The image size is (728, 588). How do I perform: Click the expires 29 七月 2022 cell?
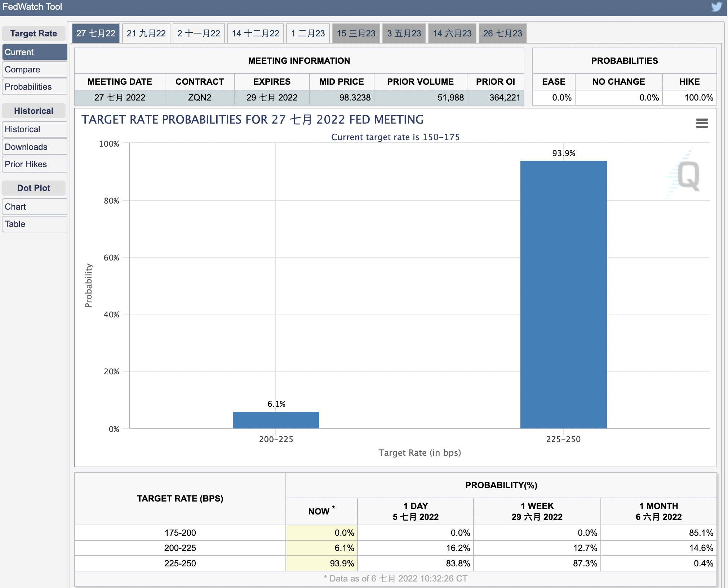click(272, 98)
